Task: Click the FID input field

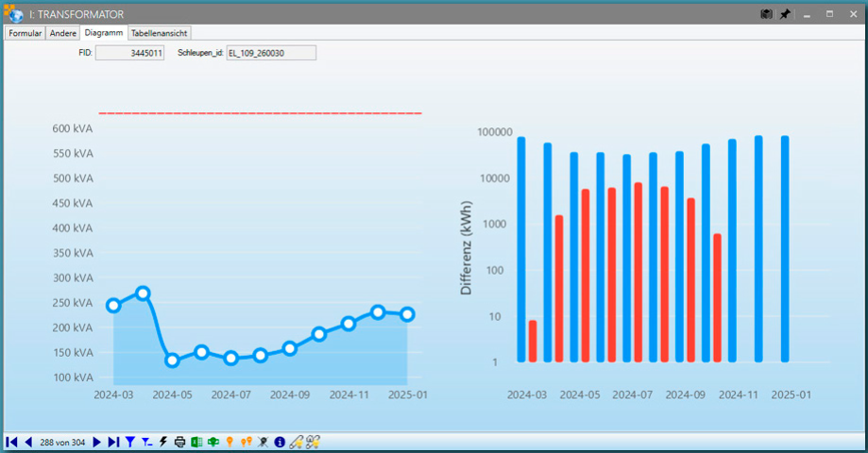Action: point(130,53)
